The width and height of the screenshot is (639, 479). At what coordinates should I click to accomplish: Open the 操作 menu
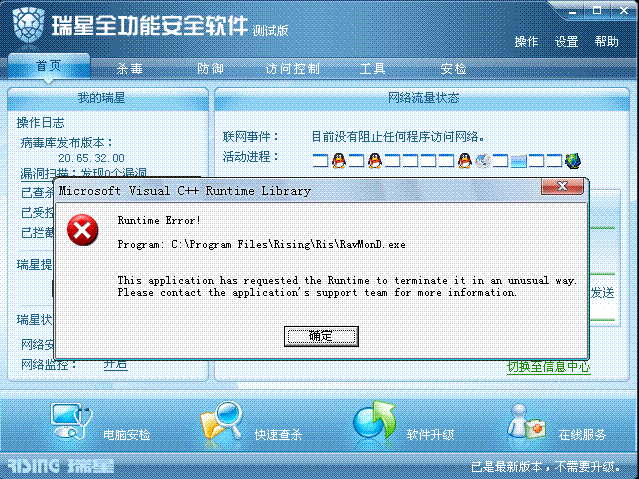point(526,42)
